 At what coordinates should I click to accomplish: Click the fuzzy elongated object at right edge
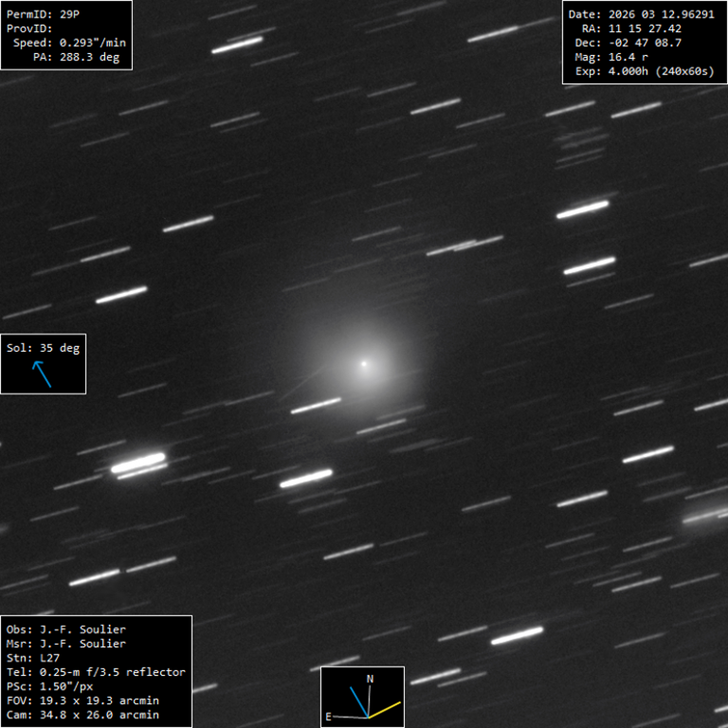706,516
